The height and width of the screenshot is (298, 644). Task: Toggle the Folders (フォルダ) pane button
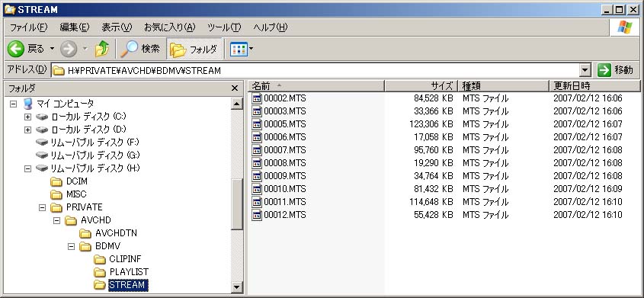(194, 50)
